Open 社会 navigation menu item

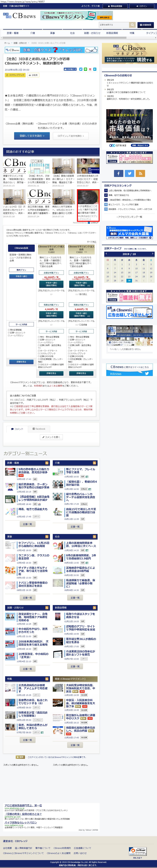pos(72,33)
